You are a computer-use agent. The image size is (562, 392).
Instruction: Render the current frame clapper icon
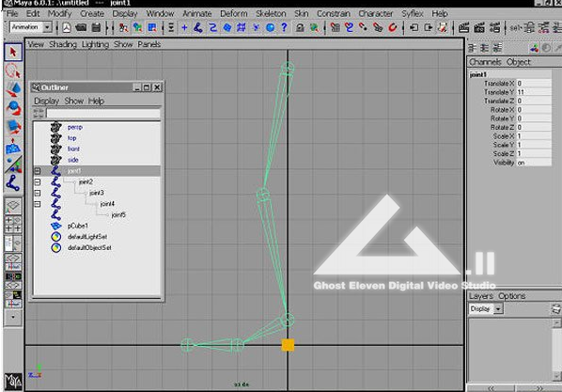(464, 27)
